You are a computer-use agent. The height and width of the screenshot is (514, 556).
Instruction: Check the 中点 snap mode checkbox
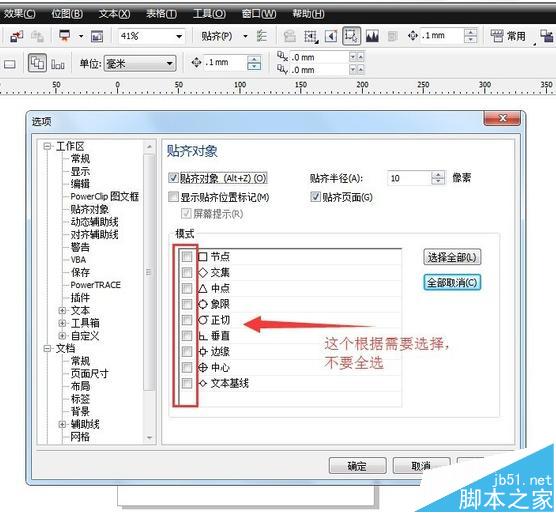tap(187, 288)
